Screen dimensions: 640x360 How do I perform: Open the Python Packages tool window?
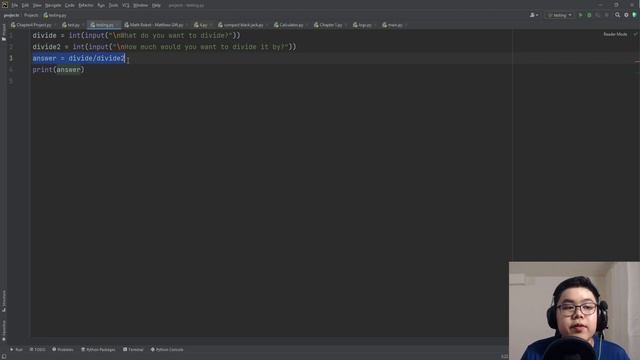pos(98,350)
